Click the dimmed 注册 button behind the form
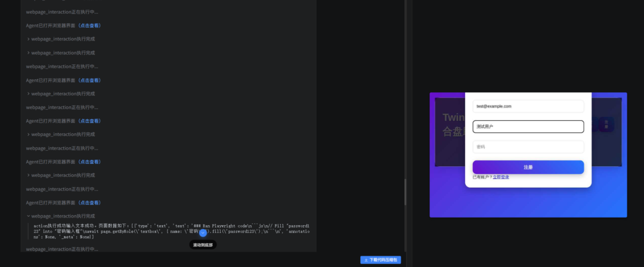The image size is (644, 267). [x=606, y=125]
